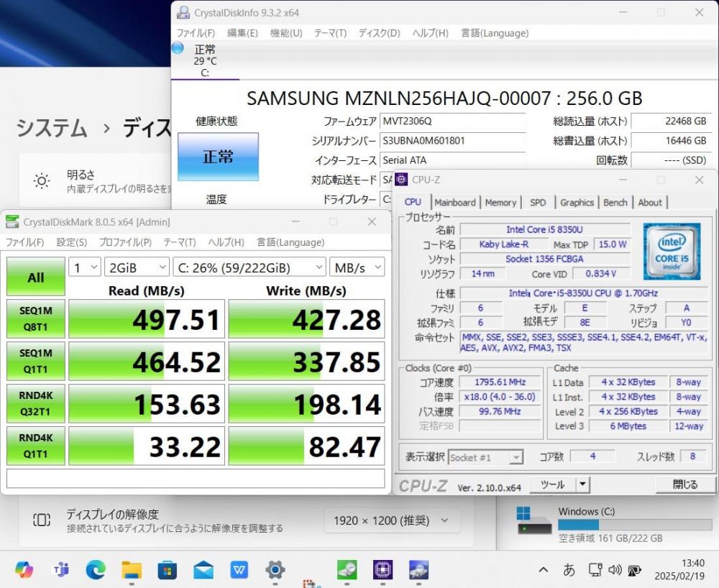The height and width of the screenshot is (588, 719).
Task: Switch to CPU-Z taskbar icon
Action: 383,570
